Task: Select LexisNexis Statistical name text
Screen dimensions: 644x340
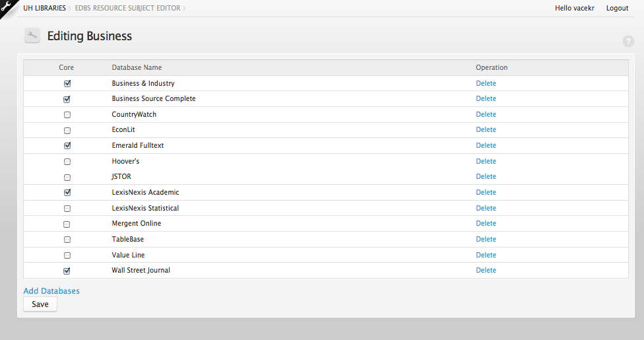Action: tap(145, 208)
